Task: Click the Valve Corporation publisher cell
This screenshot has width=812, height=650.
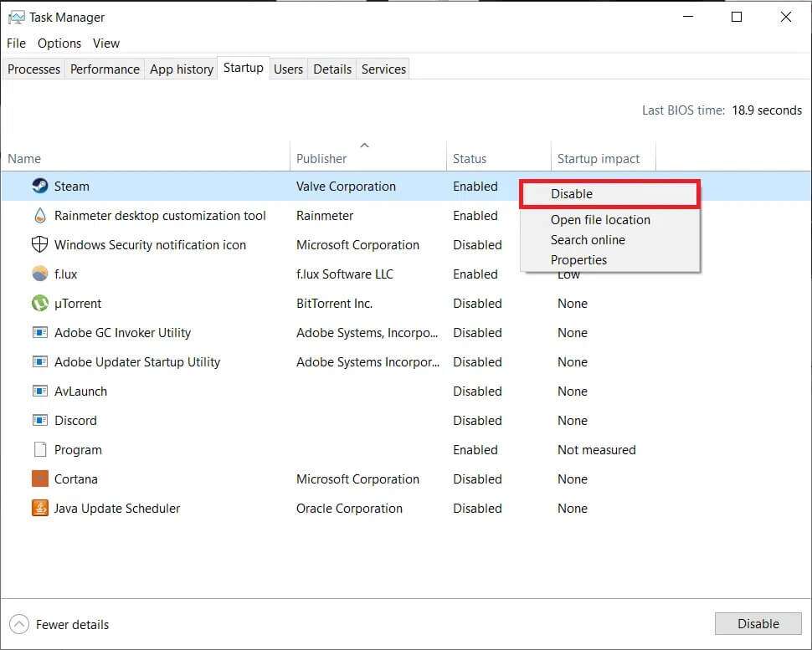Action: pyautogui.click(x=346, y=187)
